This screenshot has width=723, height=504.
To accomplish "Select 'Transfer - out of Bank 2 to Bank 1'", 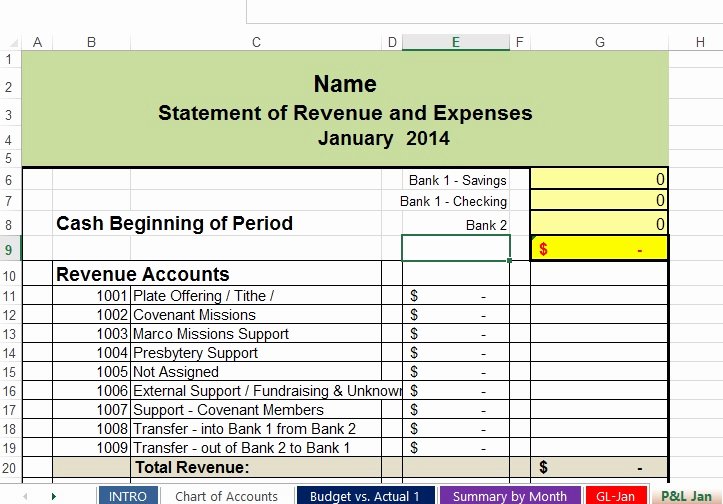I will 256,448.
